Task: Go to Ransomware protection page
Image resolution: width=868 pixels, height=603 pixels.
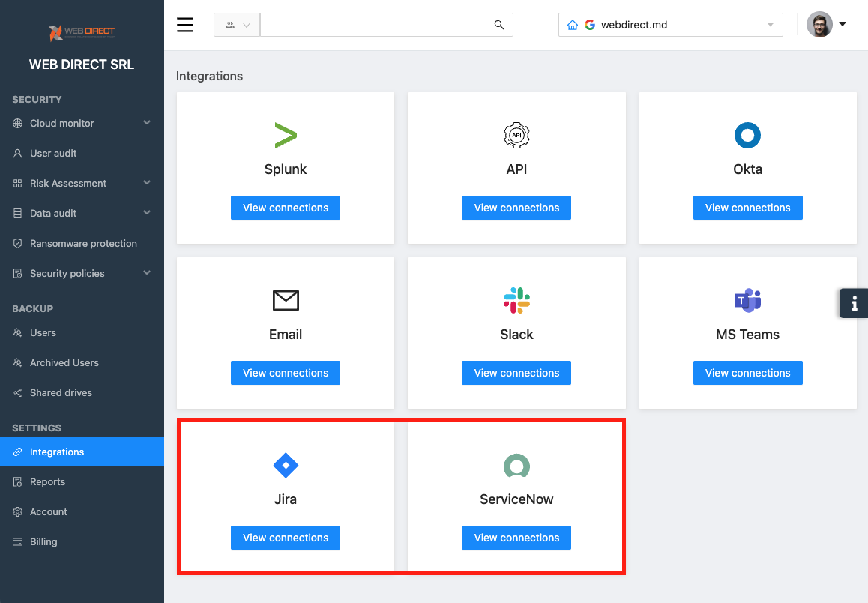Action: coord(82,243)
